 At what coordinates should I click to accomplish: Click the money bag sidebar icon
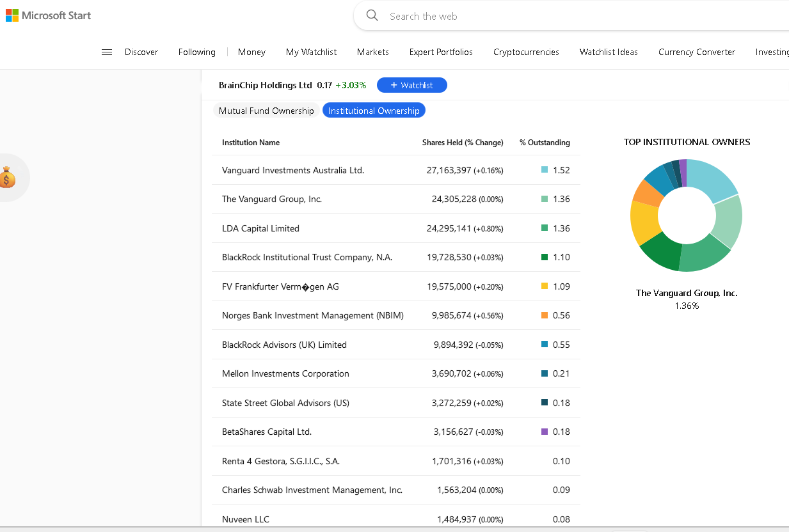click(x=8, y=177)
